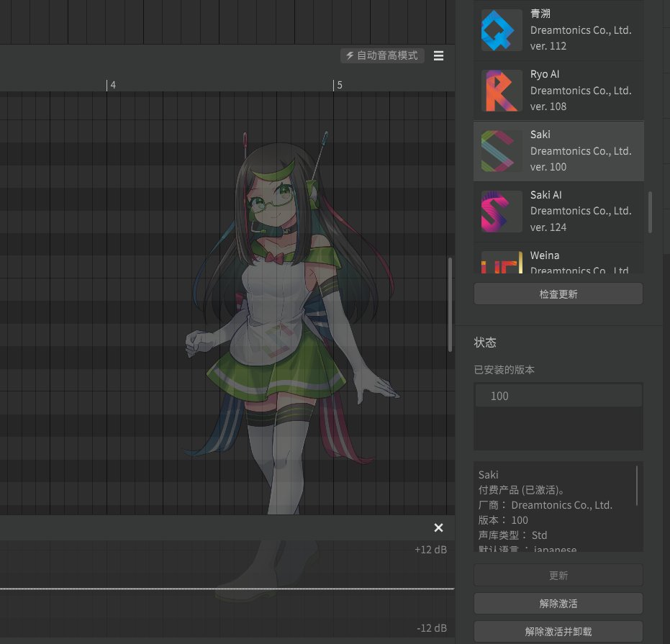Click 'ver. 112' under 青溯
Screen dimensions: 670x644
tap(548, 46)
